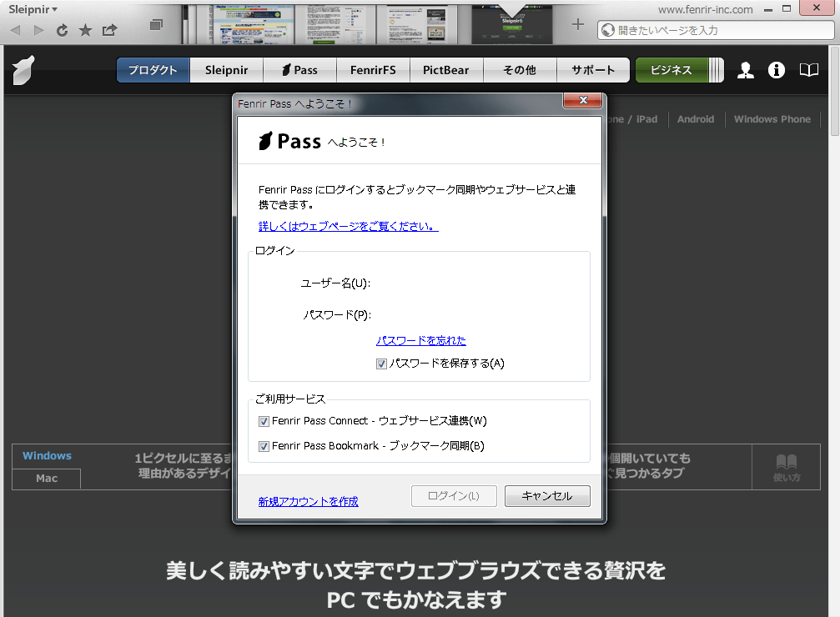840x617 pixels.
Task: Select the Windows tab on the page
Action: (47, 456)
